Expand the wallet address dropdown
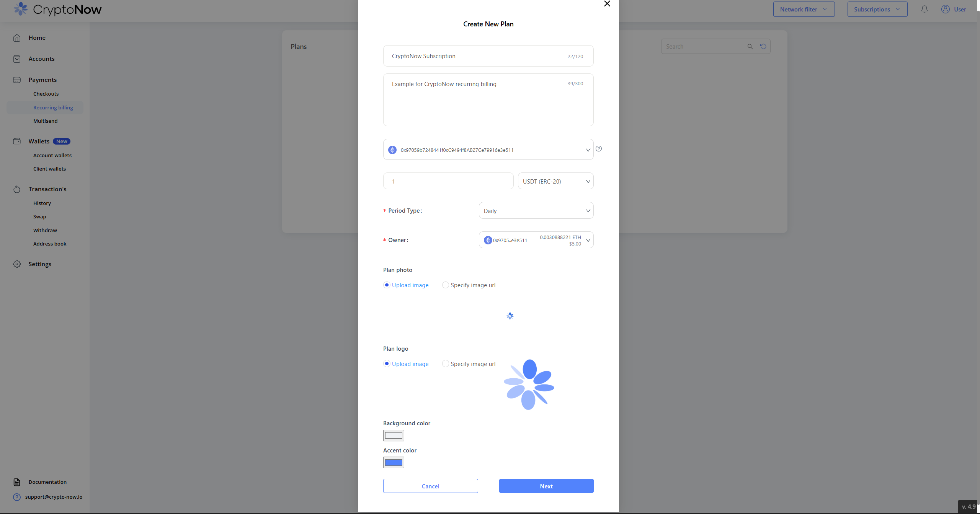The image size is (980, 514). (488, 150)
